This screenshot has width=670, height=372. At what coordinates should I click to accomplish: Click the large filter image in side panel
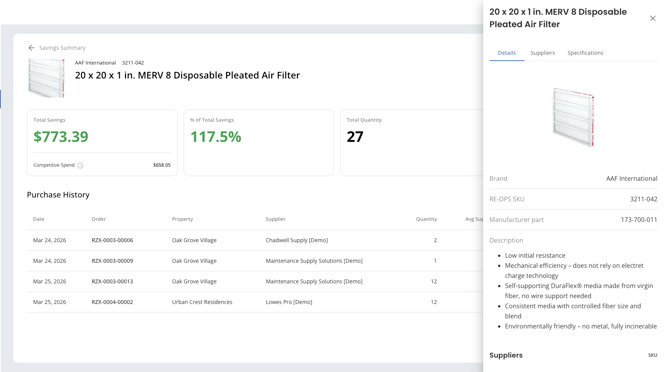[573, 117]
